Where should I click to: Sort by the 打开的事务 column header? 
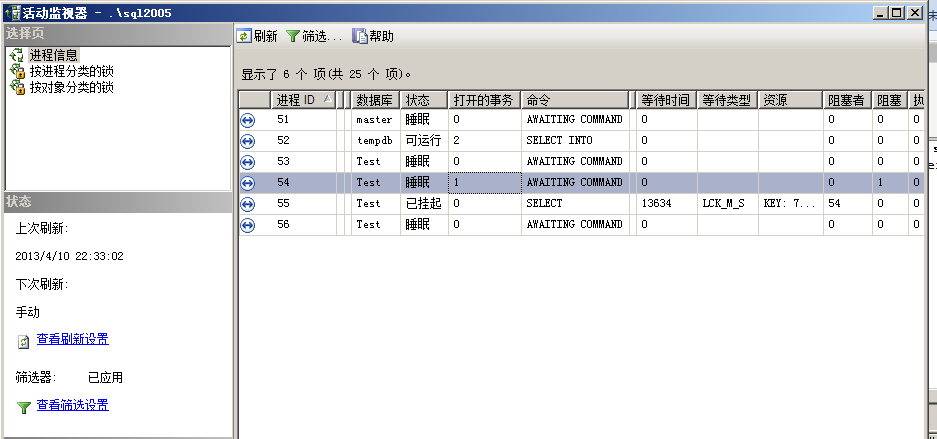pyautogui.click(x=485, y=100)
